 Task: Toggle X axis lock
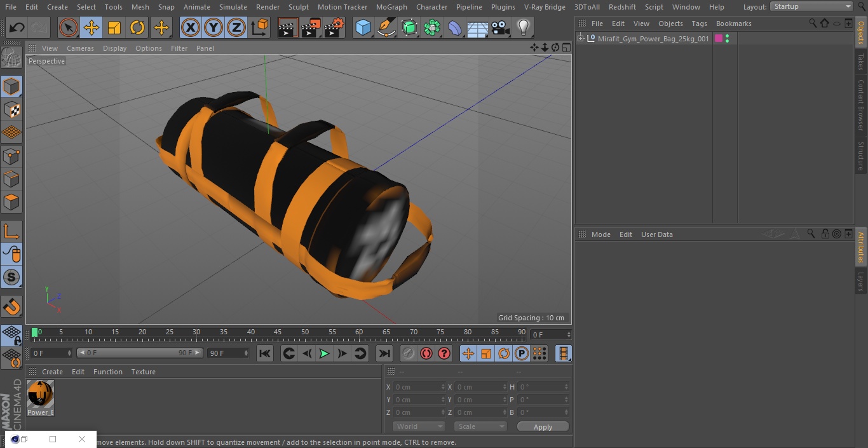191,28
